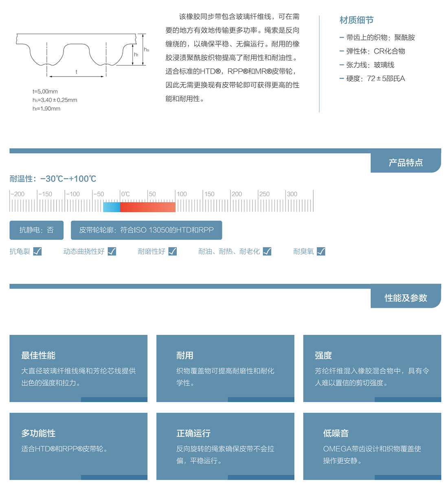This screenshot has height=487, width=448.
Task: Click the blue zone of temperature scale
Action: 111,207
